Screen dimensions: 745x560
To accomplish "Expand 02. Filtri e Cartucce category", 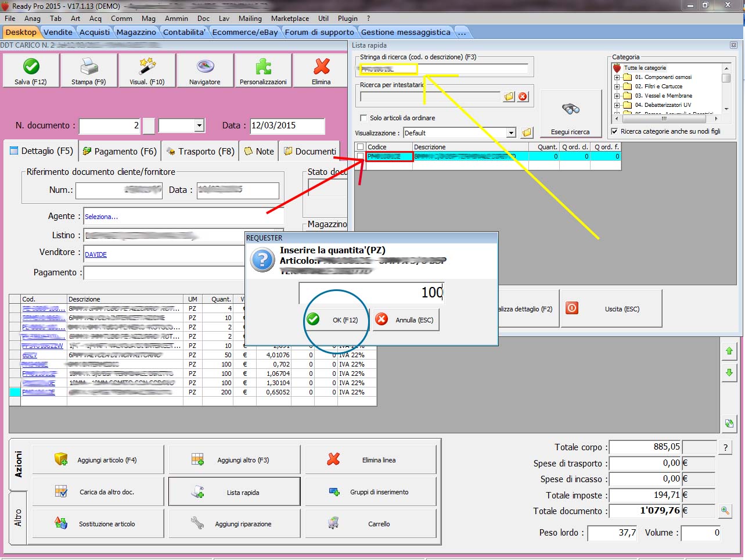I will point(617,86).
